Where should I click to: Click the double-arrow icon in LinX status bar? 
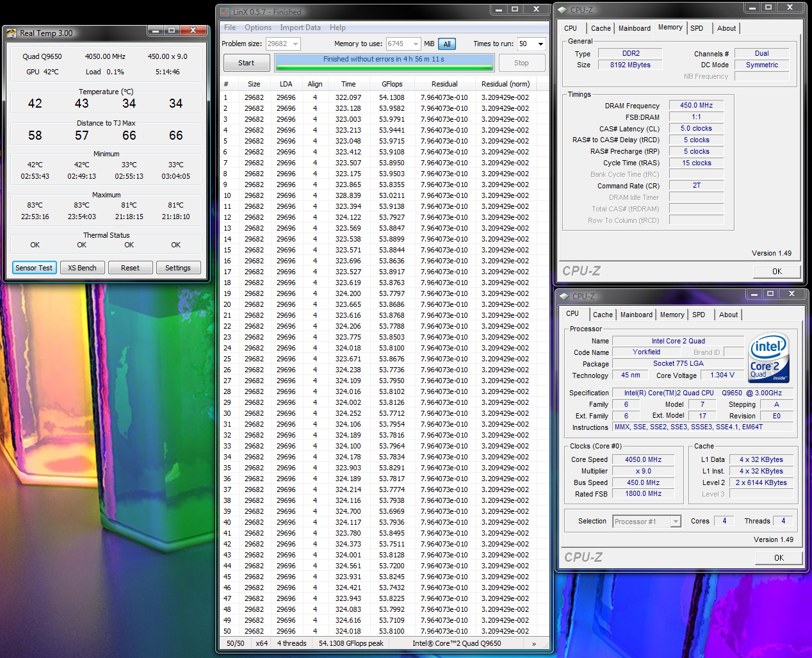coord(534,644)
